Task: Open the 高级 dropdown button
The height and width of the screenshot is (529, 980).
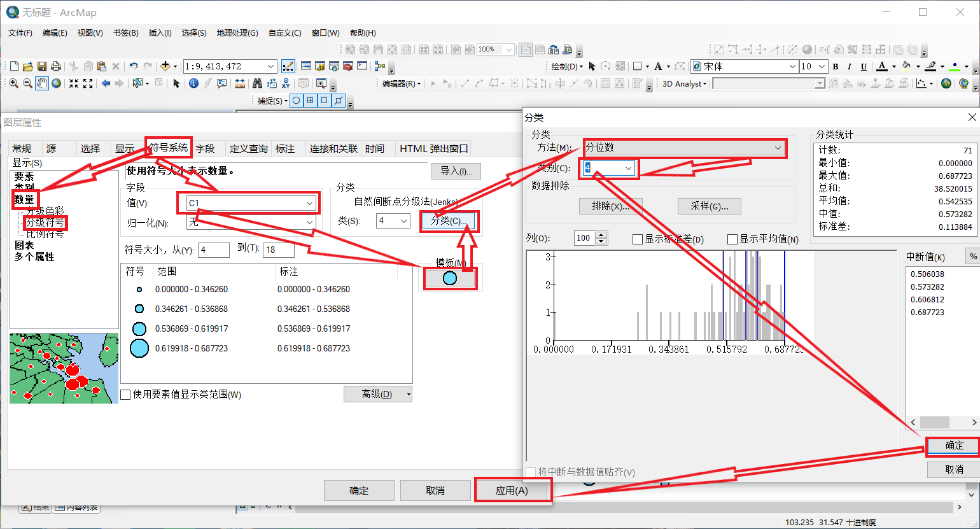Action: (377, 394)
